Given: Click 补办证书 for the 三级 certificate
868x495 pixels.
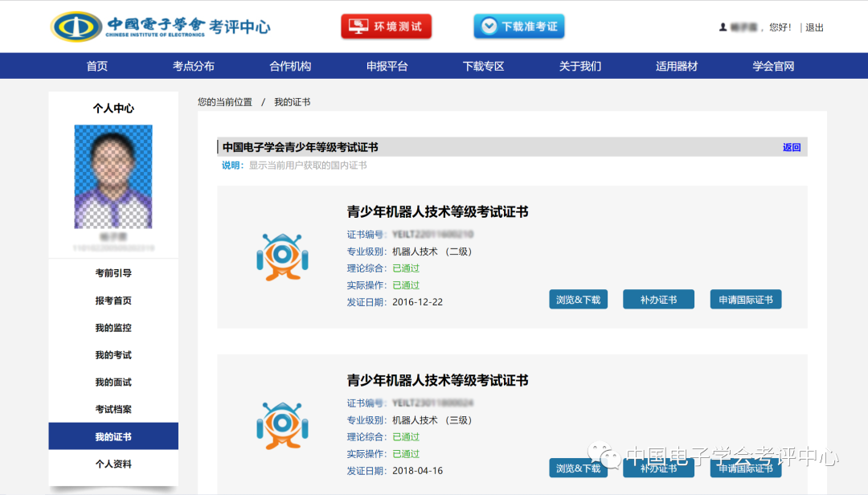Looking at the screenshot, I should [x=658, y=468].
